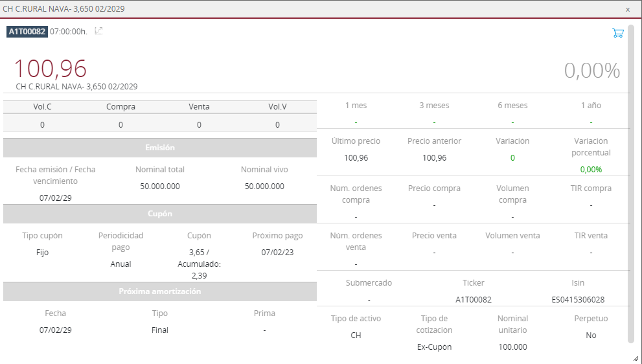
Task: Click the Tipo cupon value Fijo
Action: click(x=42, y=253)
